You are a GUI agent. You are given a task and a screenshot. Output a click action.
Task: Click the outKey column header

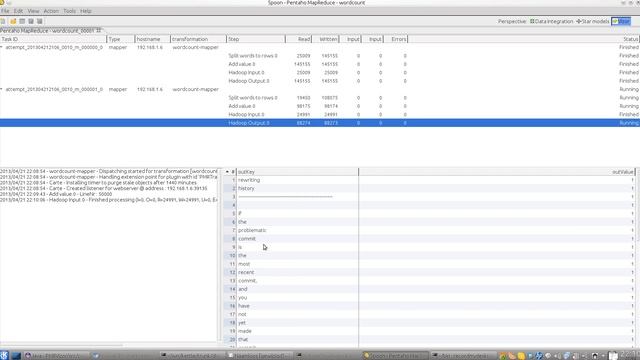click(298, 172)
